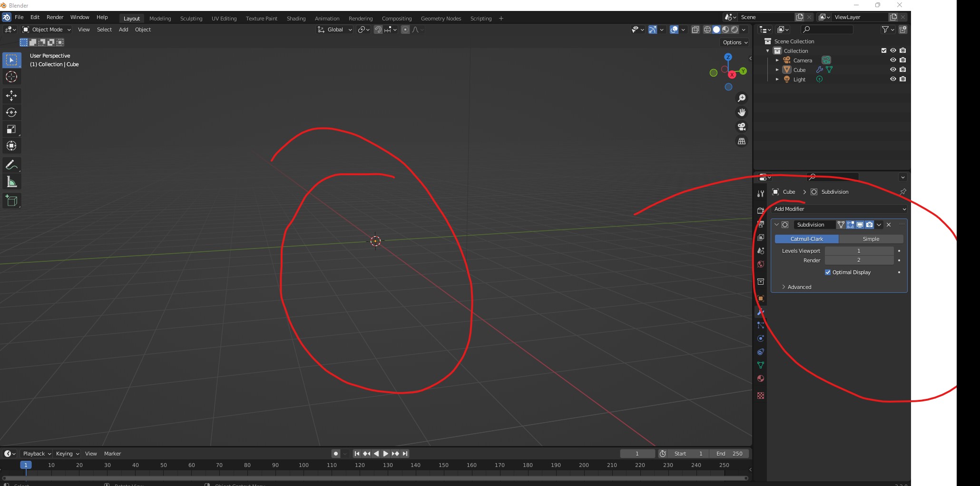Toggle Subdivision modifier render visibility icon

[870, 225]
